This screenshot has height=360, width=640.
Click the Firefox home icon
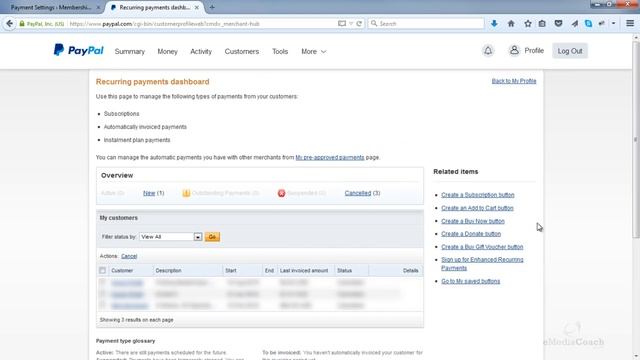511,24
